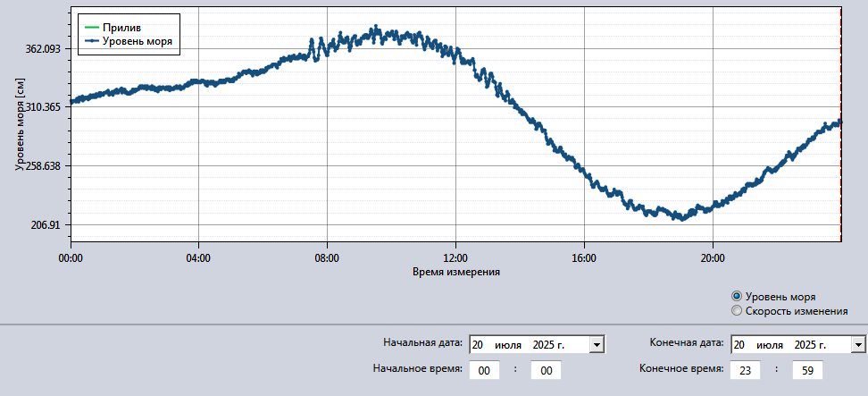Select the Конечное время minutes field showing 59
The width and height of the screenshot is (868, 396).
coord(806,370)
